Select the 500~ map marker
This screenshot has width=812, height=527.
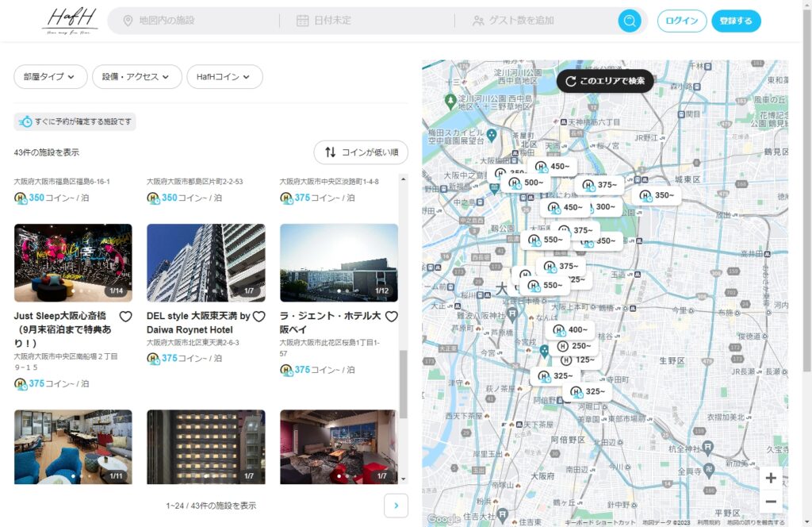click(527, 183)
